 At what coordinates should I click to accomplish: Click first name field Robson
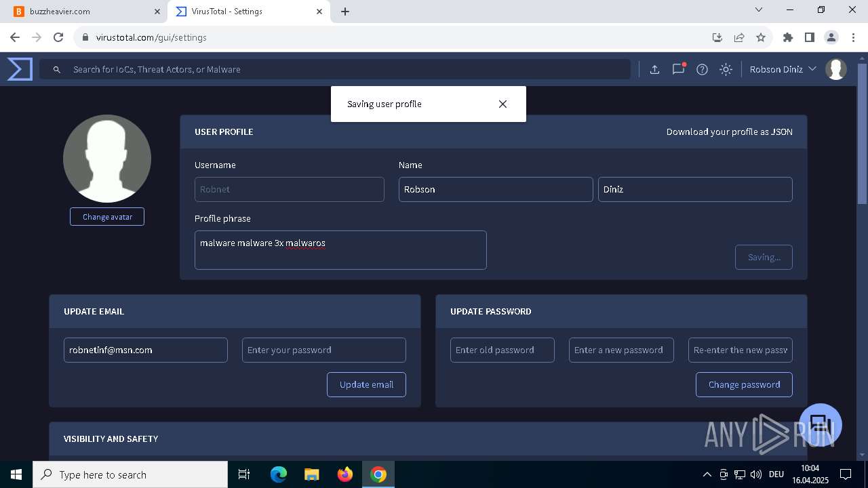(496, 189)
